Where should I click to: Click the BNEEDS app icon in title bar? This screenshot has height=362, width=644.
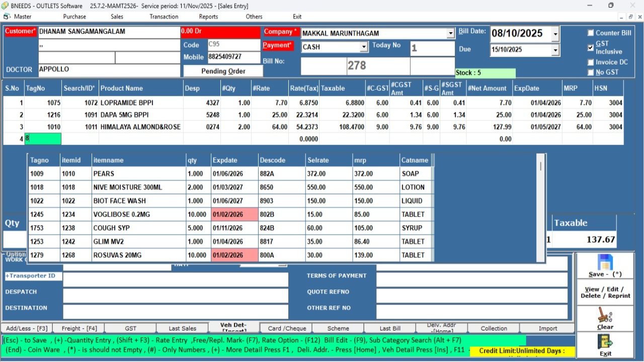coord(6,6)
